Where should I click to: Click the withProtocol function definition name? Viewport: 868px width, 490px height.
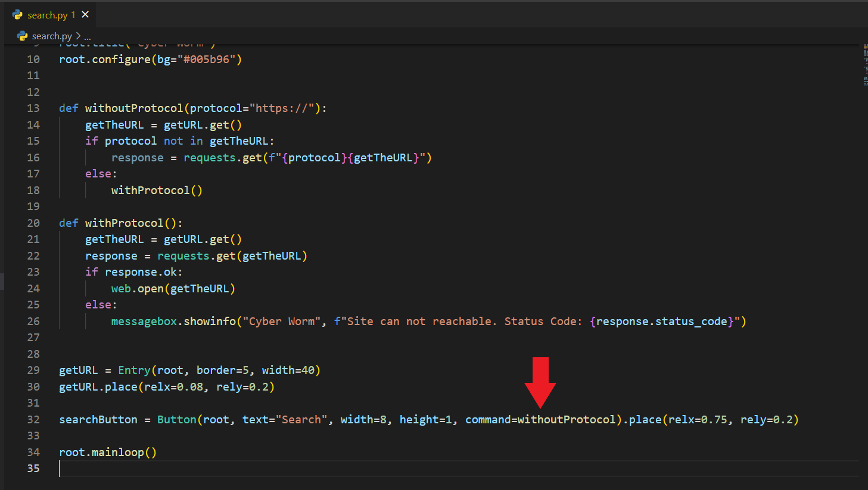124,223
